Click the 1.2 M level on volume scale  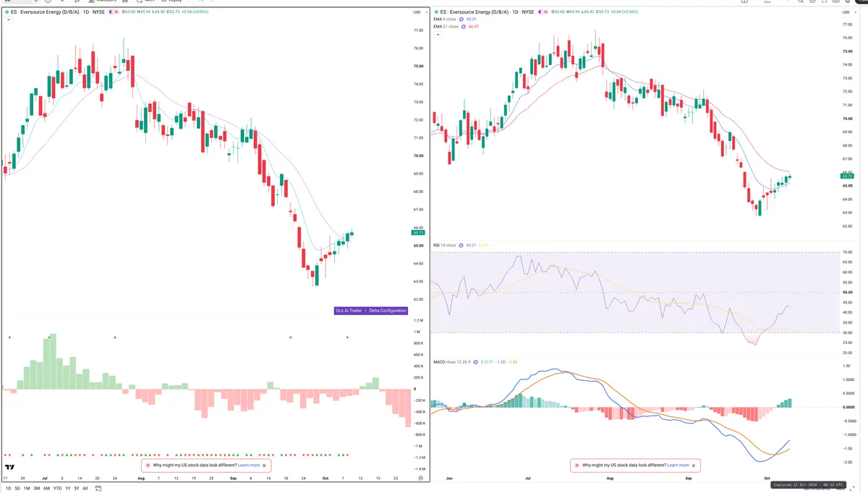[x=418, y=320]
